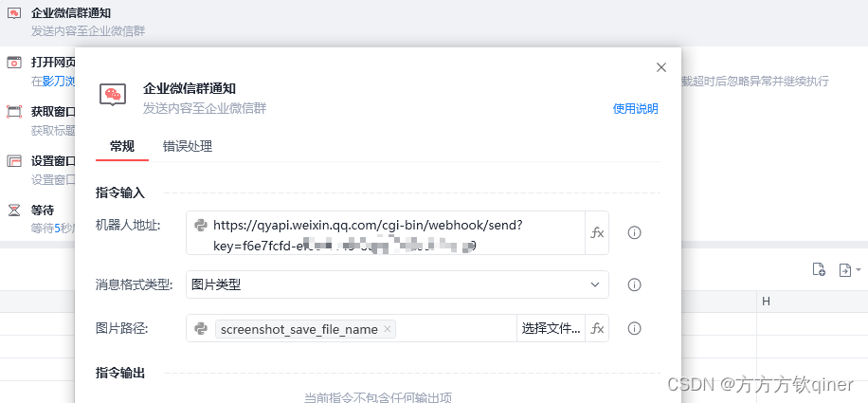Screen dimensions: 868x403
Task: Click the new file icon above the table
Action: pos(819,269)
